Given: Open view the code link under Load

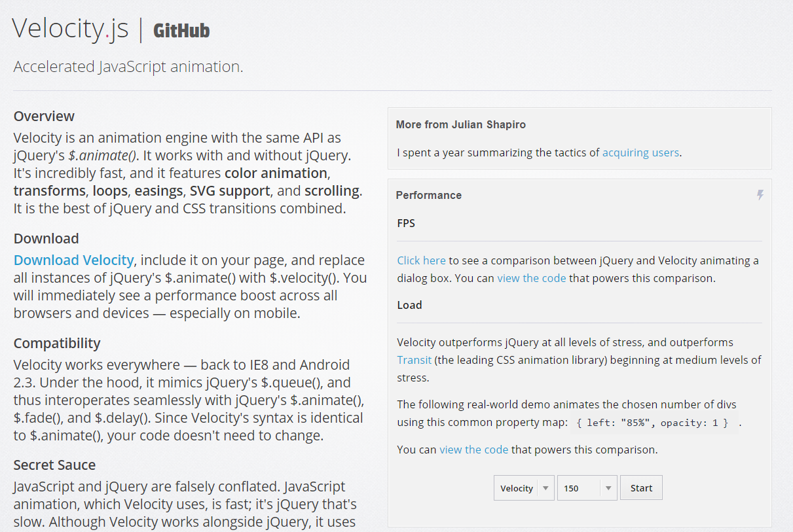Looking at the screenshot, I should coord(474,450).
